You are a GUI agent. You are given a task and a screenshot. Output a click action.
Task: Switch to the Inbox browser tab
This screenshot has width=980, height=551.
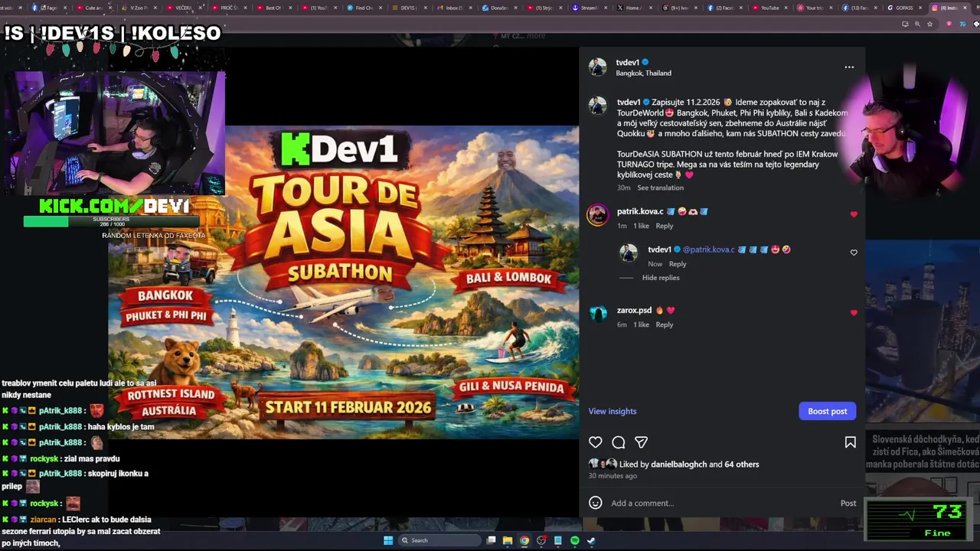[x=453, y=8]
